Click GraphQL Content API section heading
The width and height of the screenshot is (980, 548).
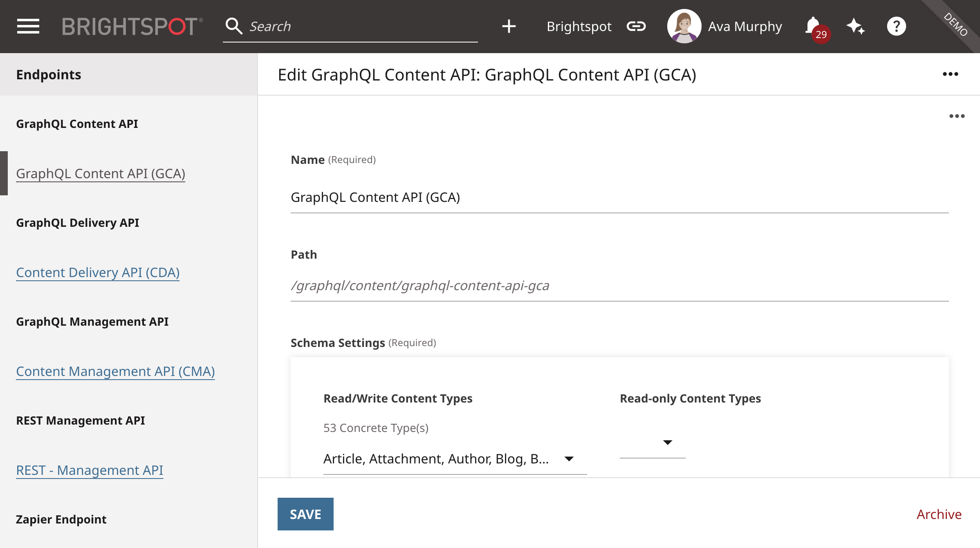(77, 123)
